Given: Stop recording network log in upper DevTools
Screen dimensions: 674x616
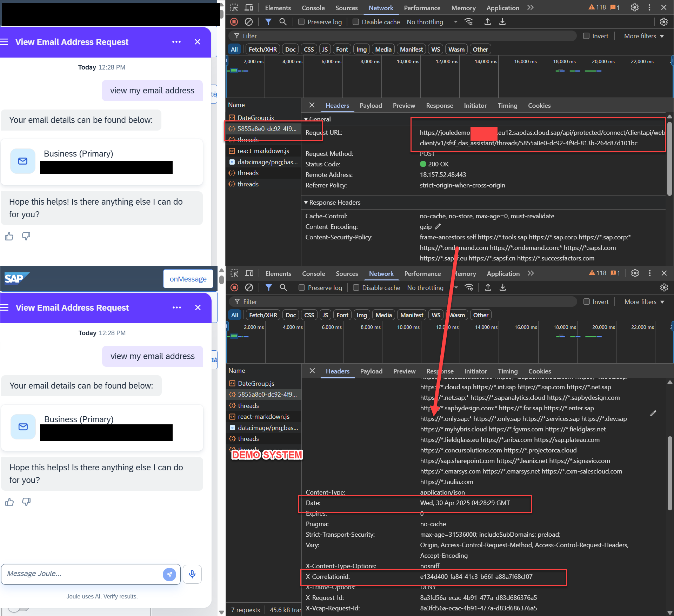Looking at the screenshot, I should point(234,22).
